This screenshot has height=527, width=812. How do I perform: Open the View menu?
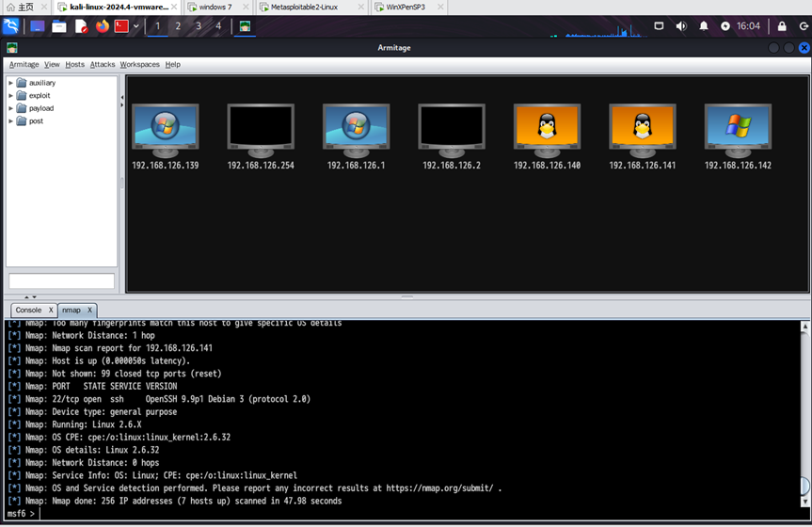click(x=52, y=64)
